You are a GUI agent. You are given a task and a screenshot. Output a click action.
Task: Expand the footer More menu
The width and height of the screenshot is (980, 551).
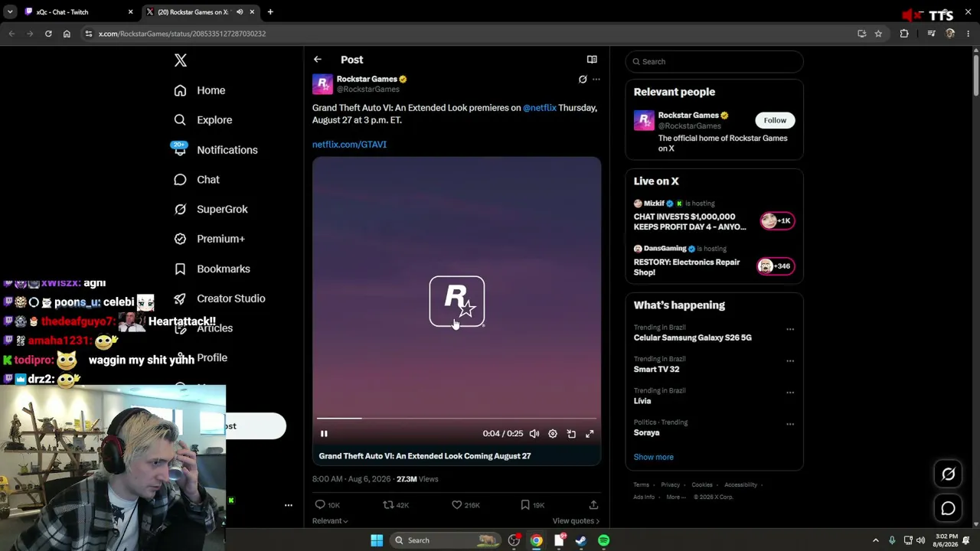[x=676, y=497]
